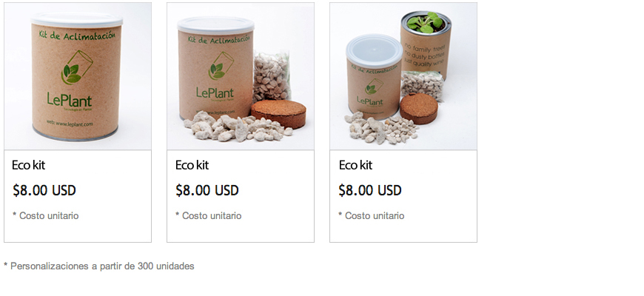This screenshot has width=644, height=296.
Task: Click '* Costo unitario' note in third card
Action: [x=372, y=215]
